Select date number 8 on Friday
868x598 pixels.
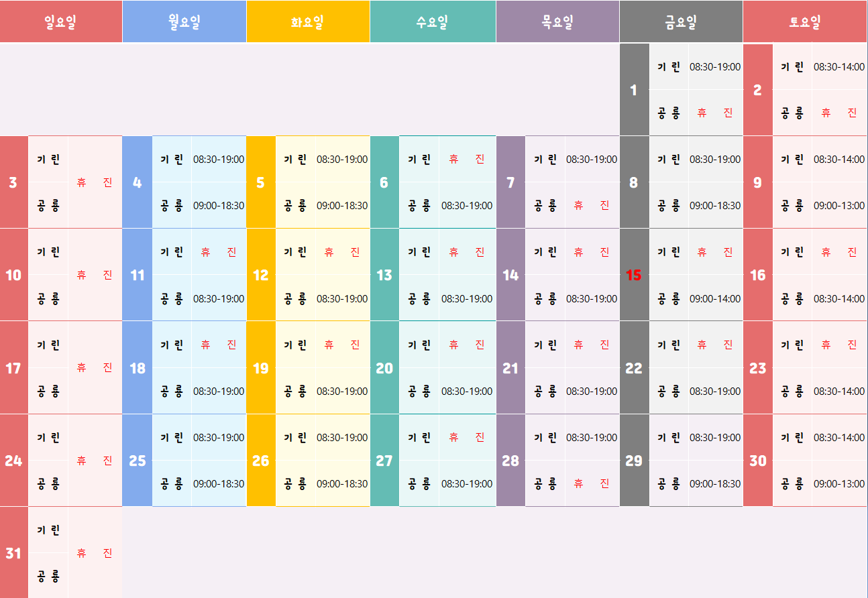tap(634, 182)
